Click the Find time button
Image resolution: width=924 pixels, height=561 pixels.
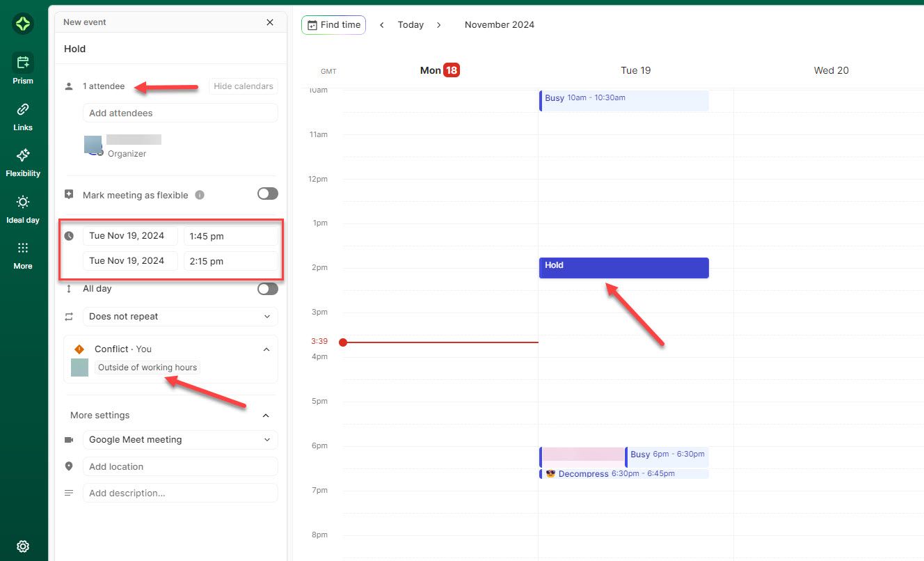point(333,24)
